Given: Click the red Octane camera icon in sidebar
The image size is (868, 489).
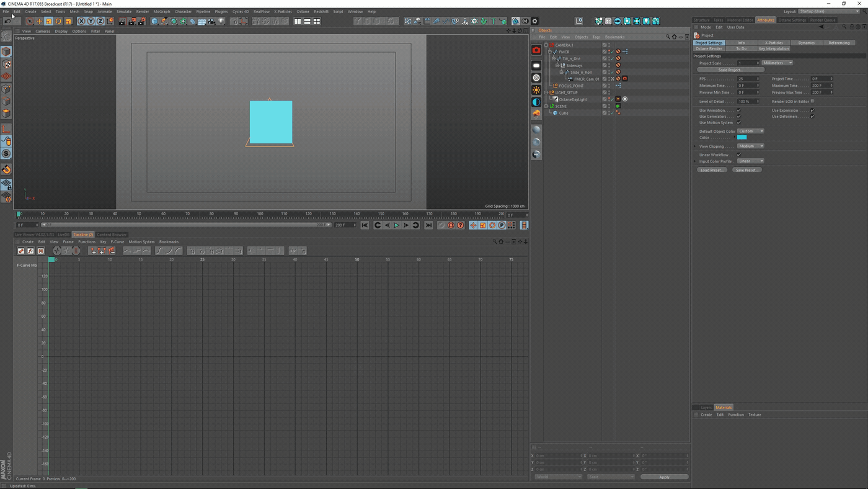Looking at the screenshot, I should tap(536, 50).
